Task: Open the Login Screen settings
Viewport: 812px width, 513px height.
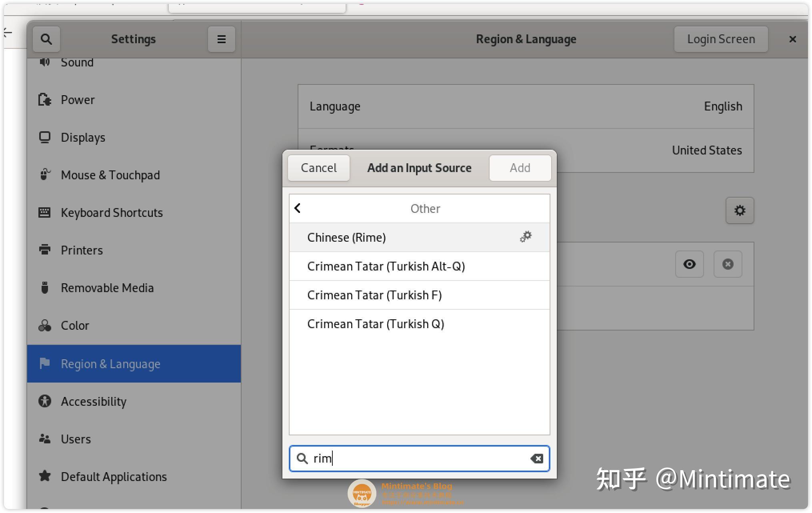Action: 720,39
